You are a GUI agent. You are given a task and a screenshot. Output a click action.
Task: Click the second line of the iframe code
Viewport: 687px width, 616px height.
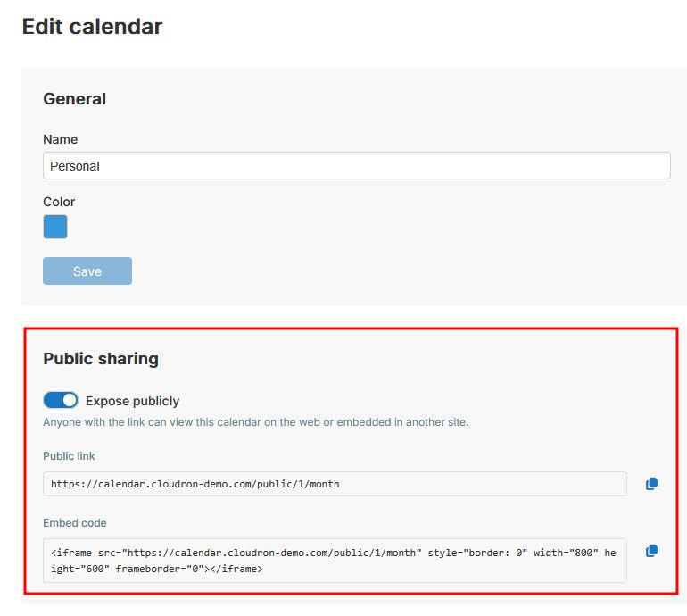(x=157, y=569)
